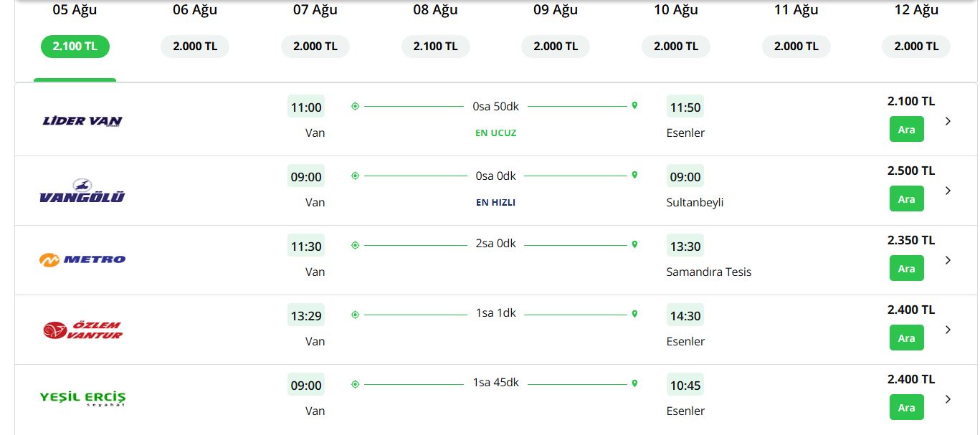Expand the Metro trip details chevron
This screenshot has width=980, height=435.
tap(948, 260)
